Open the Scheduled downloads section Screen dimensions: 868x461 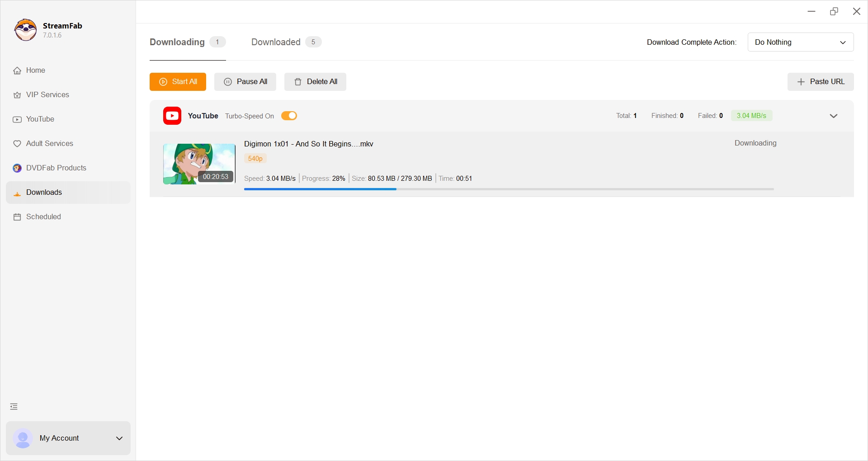43,216
